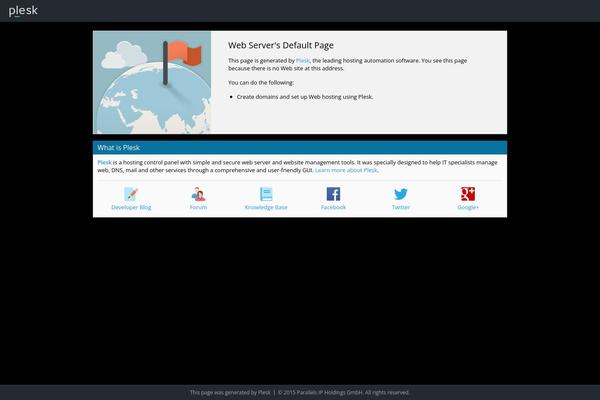Click the 'Web Server's Default Page' heading
Image resolution: width=600 pixels, height=400 pixels.
(x=281, y=45)
